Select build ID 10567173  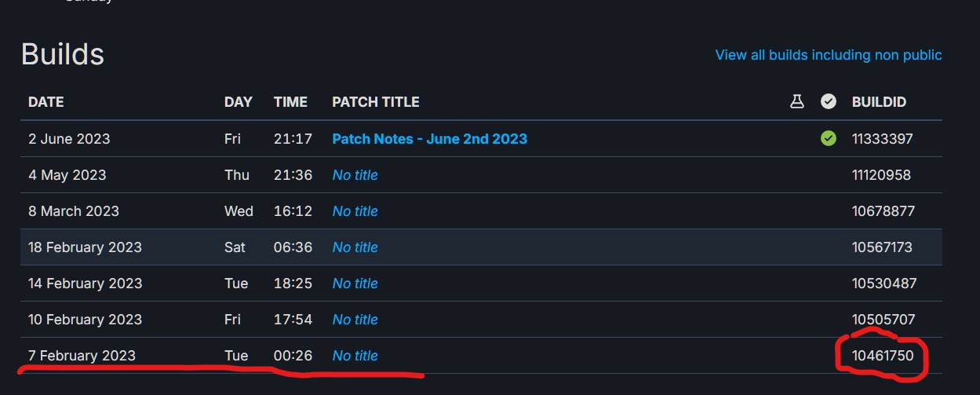[x=882, y=247]
